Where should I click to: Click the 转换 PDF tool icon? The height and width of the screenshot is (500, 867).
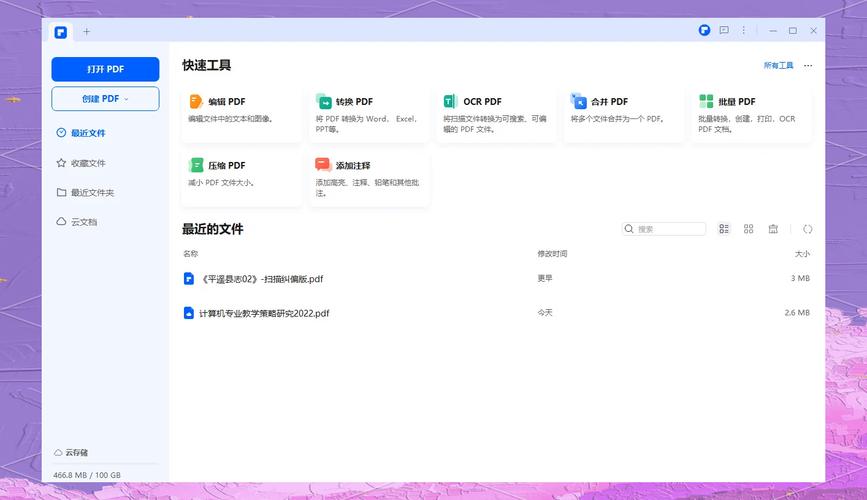[x=323, y=101]
